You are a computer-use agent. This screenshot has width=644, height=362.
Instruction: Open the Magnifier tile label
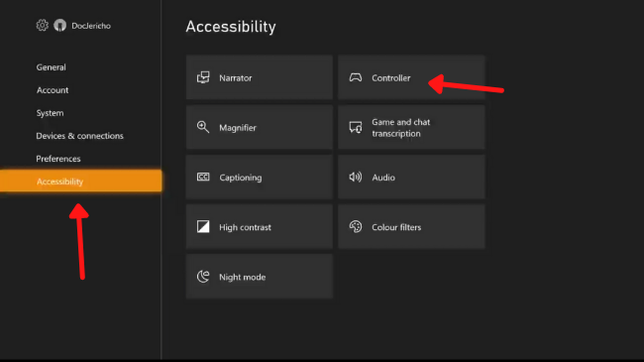click(x=238, y=128)
